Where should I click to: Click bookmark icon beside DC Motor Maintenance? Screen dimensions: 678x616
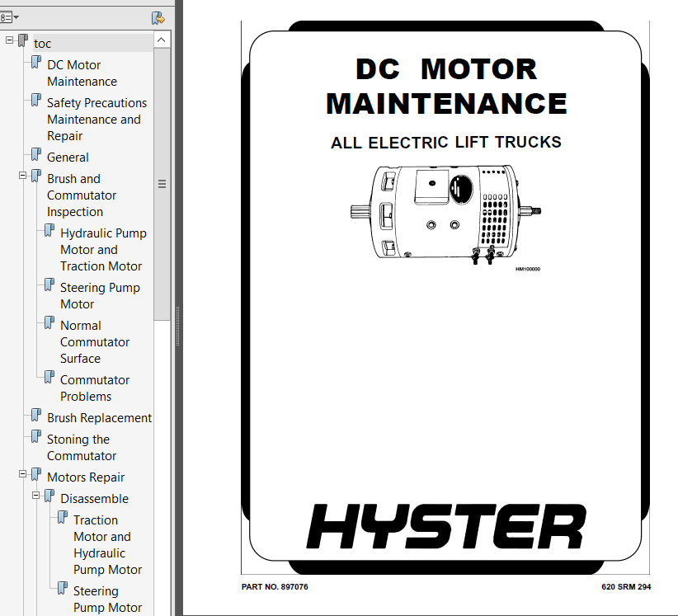click(36, 62)
